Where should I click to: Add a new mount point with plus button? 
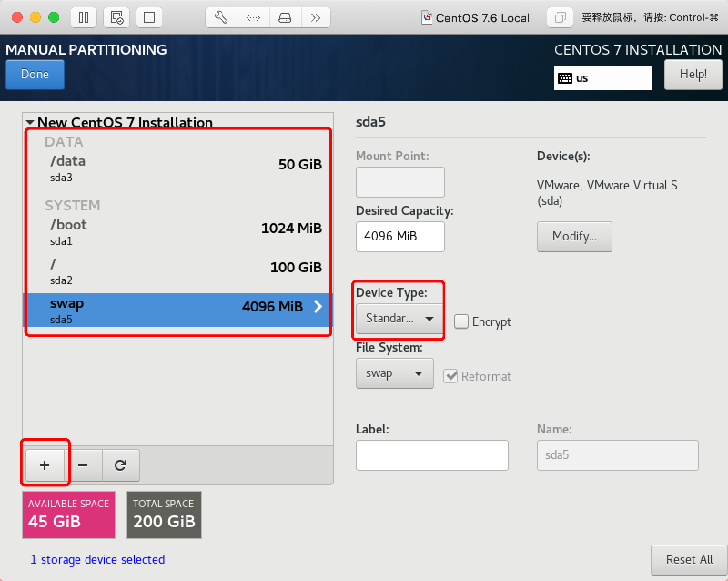point(45,465)
